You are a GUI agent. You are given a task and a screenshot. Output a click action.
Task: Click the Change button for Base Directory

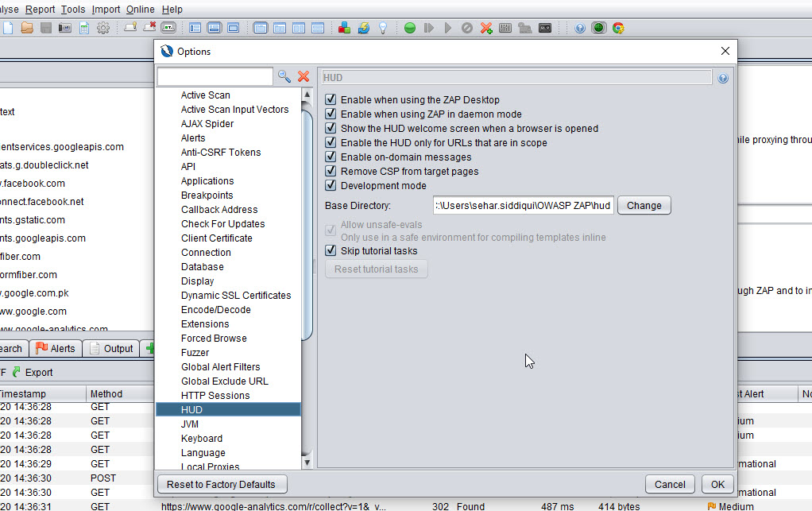(x=644, y=205)
